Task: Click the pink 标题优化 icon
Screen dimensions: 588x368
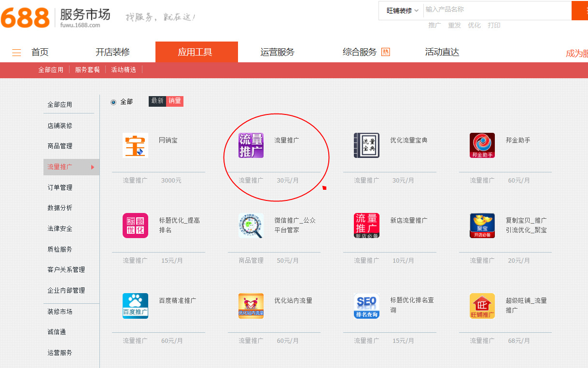Action: click(135, 226)
